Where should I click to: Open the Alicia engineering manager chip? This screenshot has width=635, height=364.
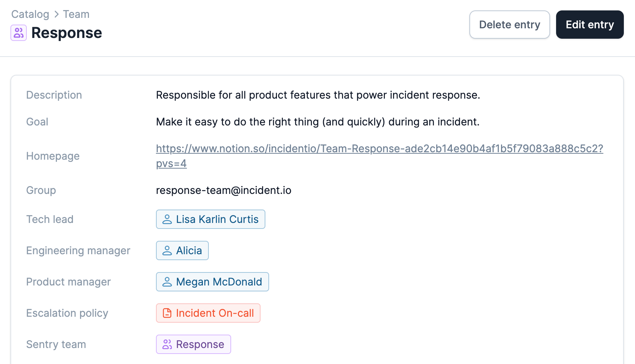[x=182, y=250]
